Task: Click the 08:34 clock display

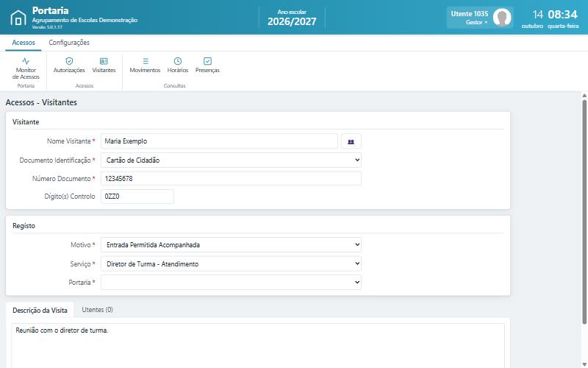Action: 562,14
